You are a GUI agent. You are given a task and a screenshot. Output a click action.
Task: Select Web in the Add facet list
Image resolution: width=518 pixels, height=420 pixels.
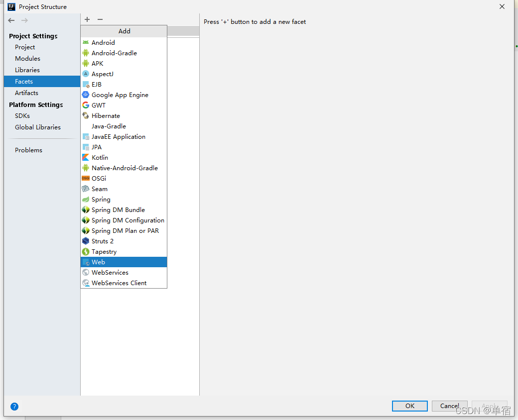[x=124, y=262]
